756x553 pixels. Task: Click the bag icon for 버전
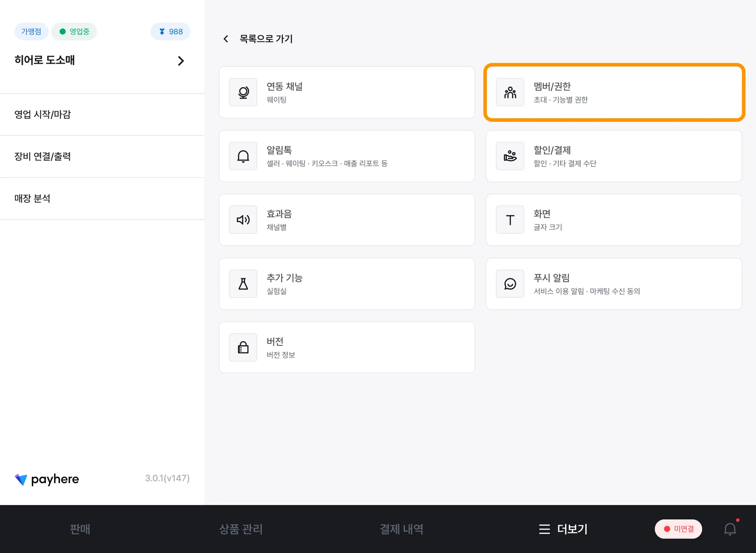click(243, 348)
